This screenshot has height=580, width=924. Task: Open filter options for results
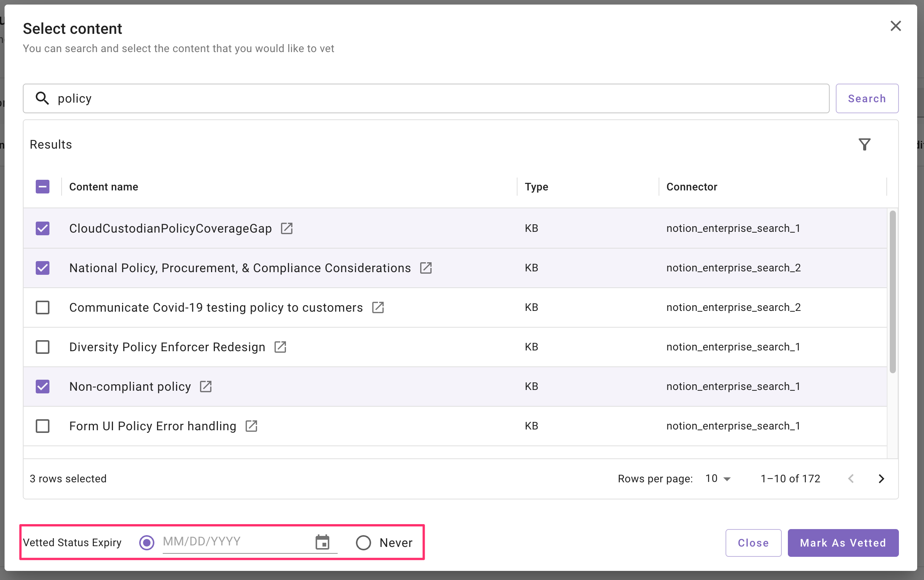point(864,144)
